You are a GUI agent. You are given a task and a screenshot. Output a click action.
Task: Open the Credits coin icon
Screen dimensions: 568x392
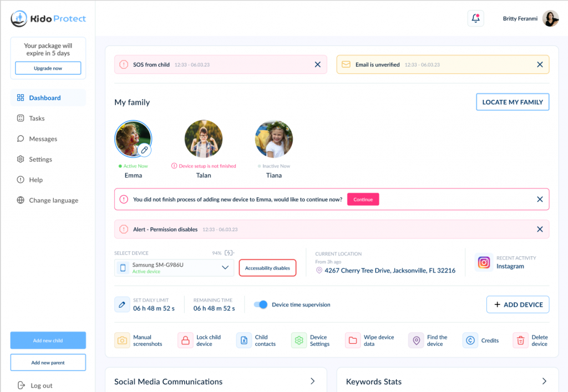(470, 340)
